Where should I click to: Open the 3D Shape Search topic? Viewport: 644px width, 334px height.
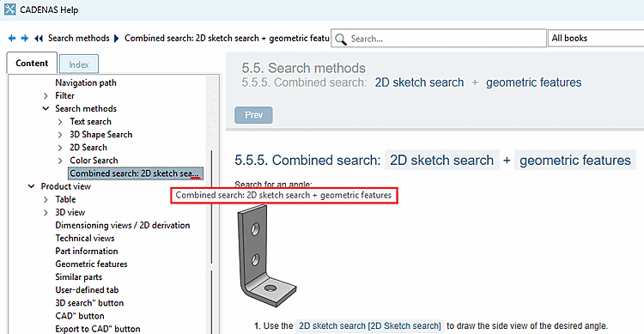101,134
